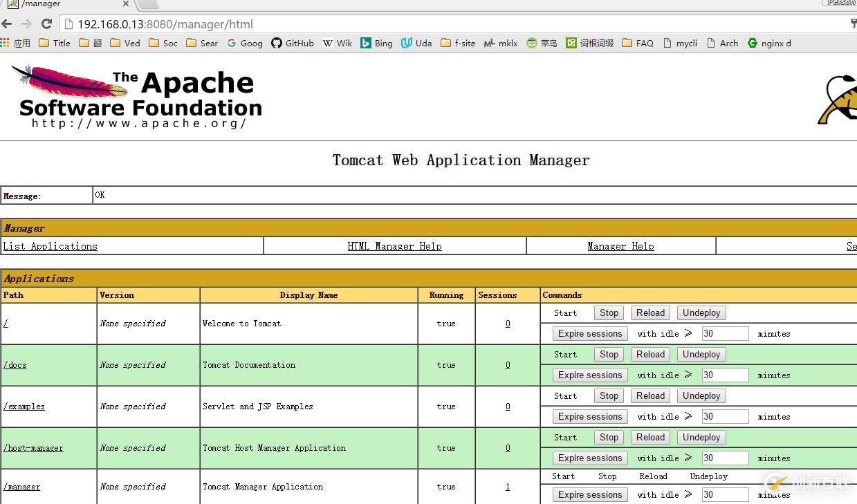Click idle minutes field for root application
Screen dimensions: 857x504
725,334
